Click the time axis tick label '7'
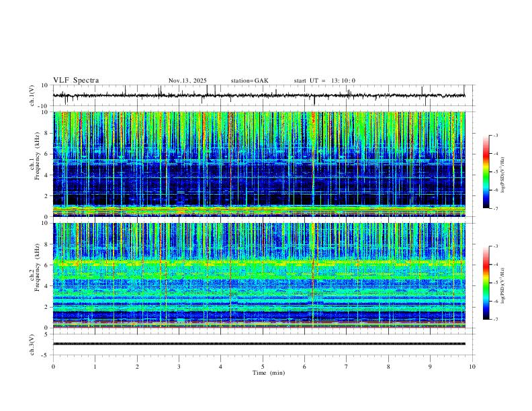Image resolution: width=532 pixels, height=411 pixels. pyautogui.click(x=347, y=367)
